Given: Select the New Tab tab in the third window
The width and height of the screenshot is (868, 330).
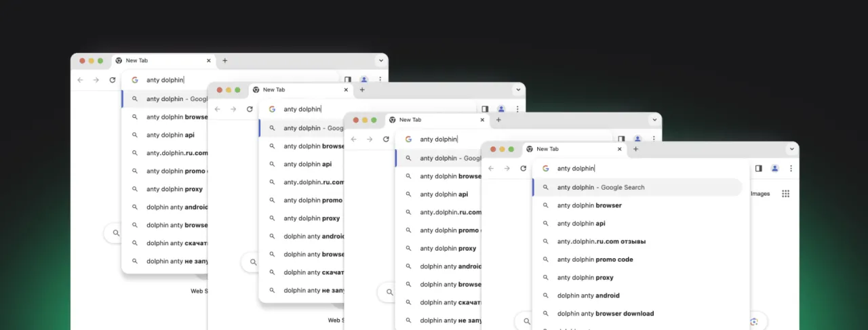Looking at the screenshot, I should point(437,120).
